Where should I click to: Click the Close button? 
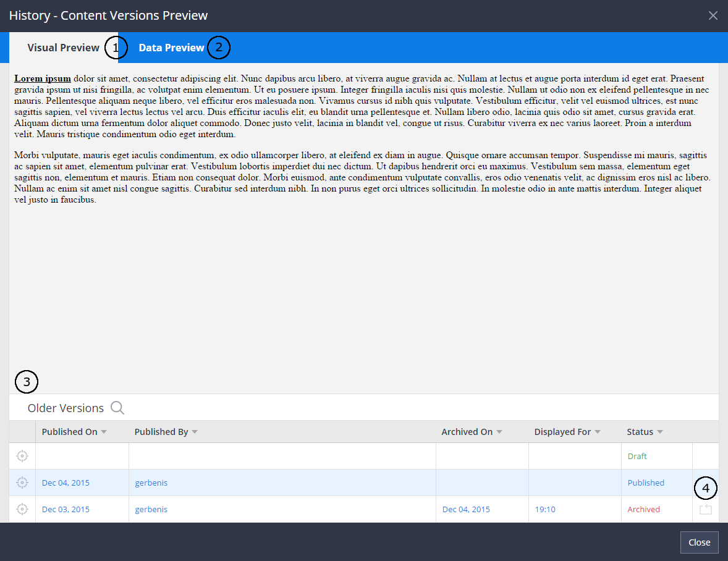click(699, 542)
